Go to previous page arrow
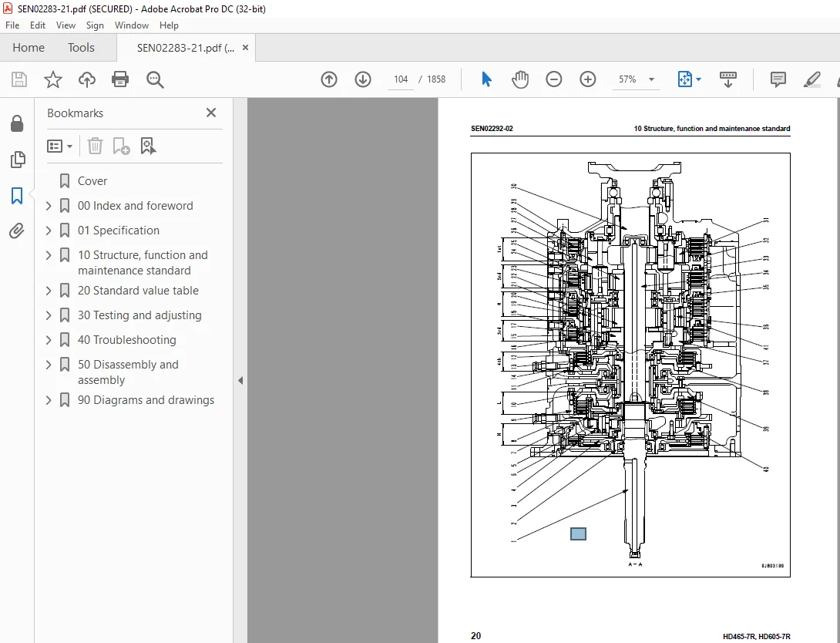This screenshot has width=840, height=643. [x=329, y=79]
